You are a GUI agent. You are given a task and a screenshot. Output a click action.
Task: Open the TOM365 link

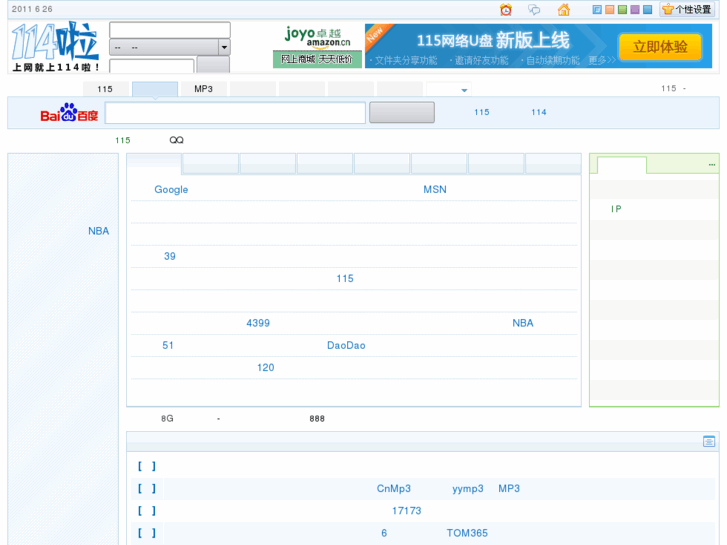tap(467, 533)
